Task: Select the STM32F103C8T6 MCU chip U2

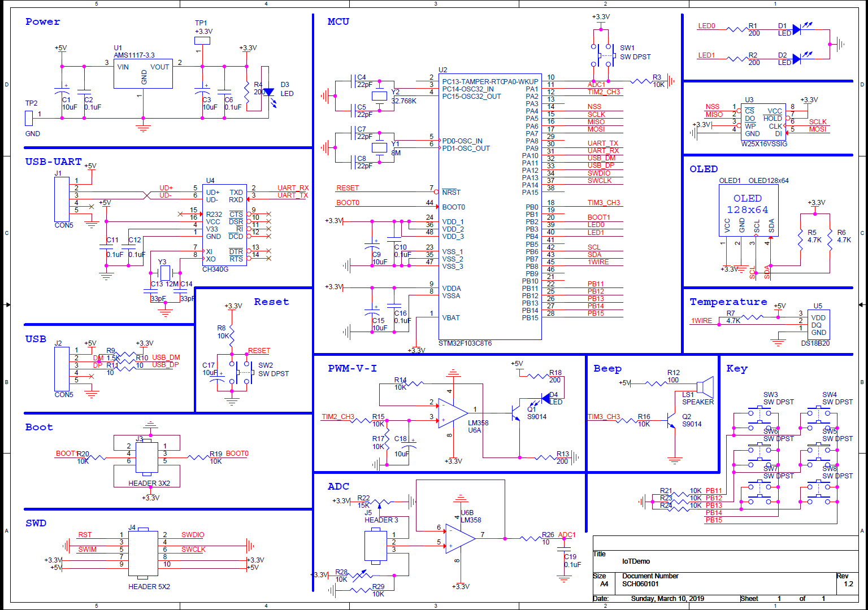Action: pos(490,206)
